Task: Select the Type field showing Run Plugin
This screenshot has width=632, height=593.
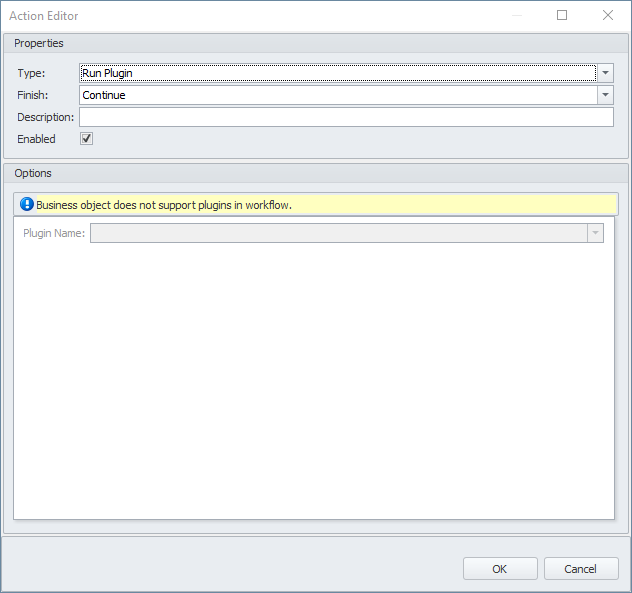Action: tap(337, 73)
